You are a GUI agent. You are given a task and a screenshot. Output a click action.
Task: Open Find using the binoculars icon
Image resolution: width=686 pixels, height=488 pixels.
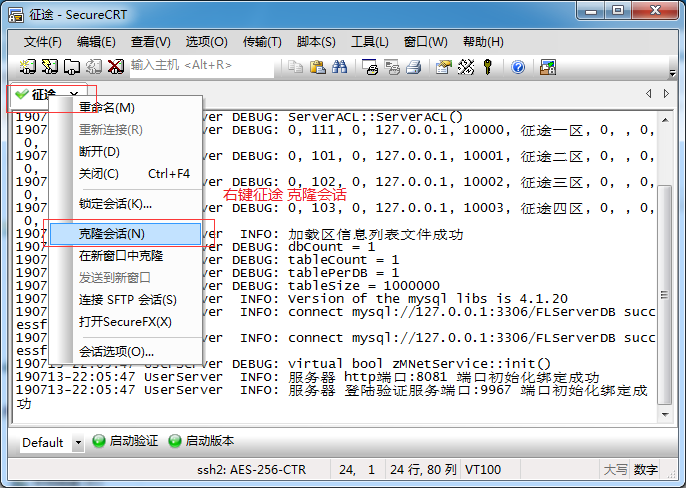tap(339, 67)
